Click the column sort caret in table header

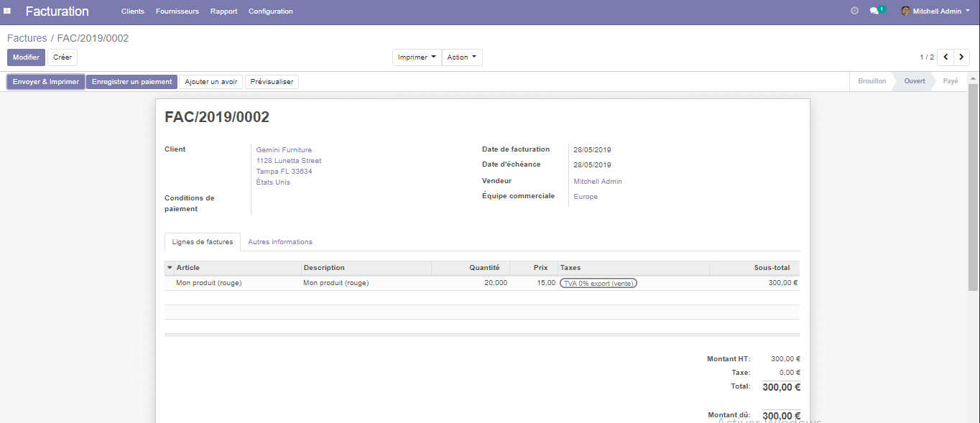point(170,268)
